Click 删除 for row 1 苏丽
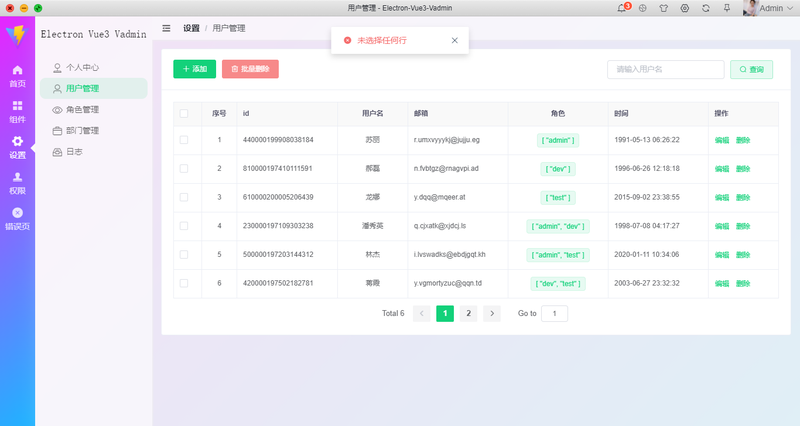 tap(743, 140)
